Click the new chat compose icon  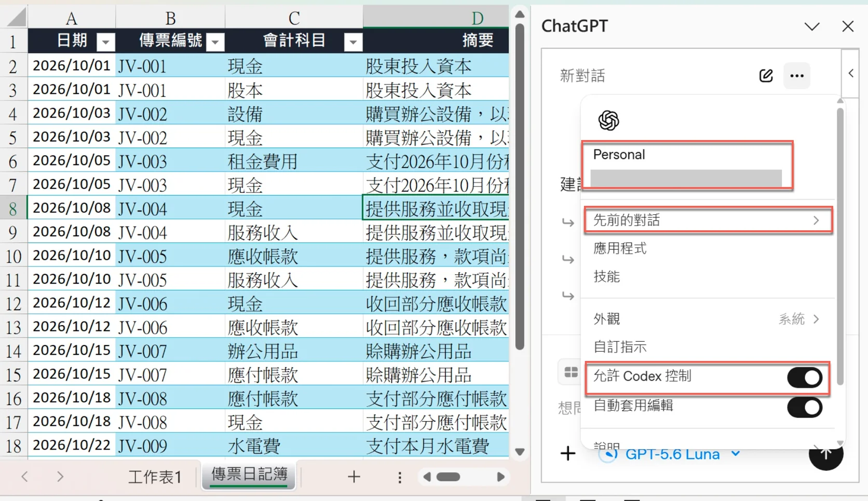pos(766,76)
